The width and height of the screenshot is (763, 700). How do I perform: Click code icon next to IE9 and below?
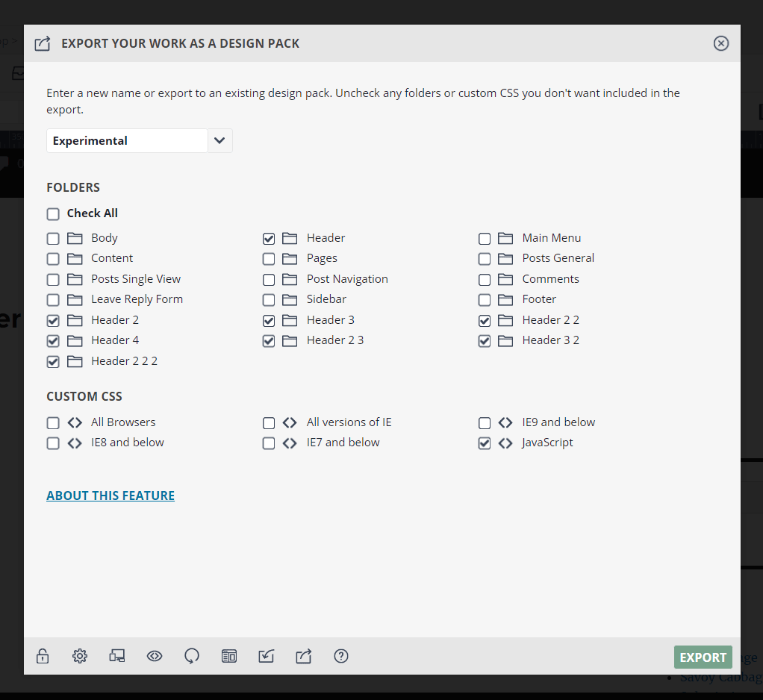coord(505,422)
